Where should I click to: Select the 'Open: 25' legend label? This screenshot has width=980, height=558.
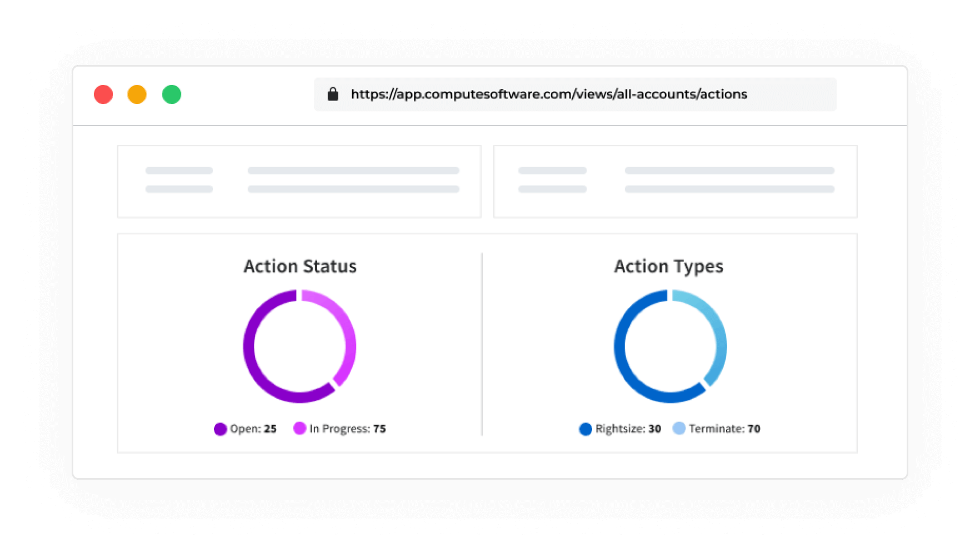[253, 429]
